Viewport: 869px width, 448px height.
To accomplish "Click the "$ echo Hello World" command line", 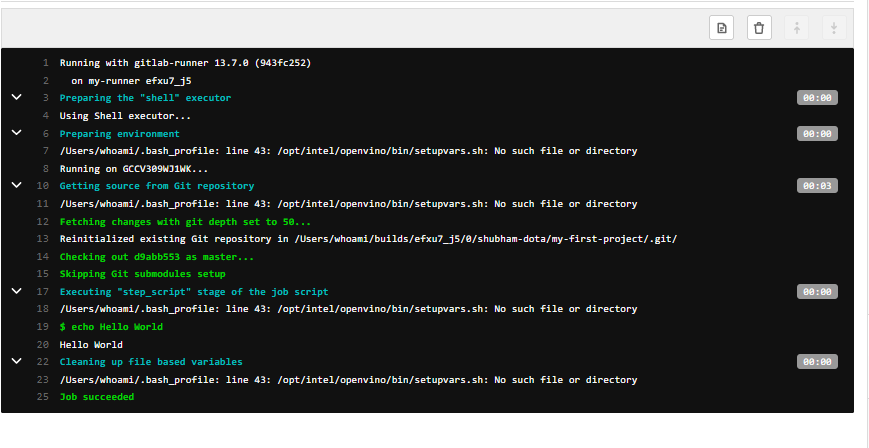I will [x=111, y=327].
